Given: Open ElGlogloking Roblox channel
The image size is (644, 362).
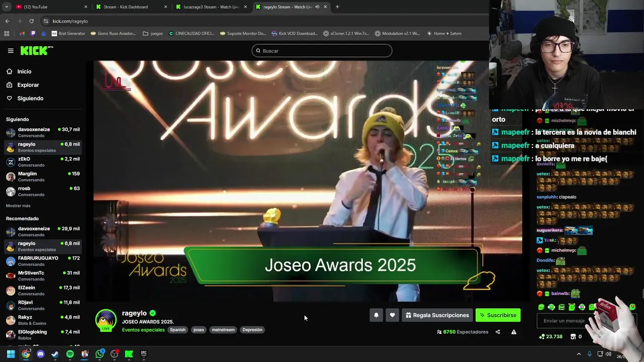Looking at the screenshot, I should [x=43, y=335].
